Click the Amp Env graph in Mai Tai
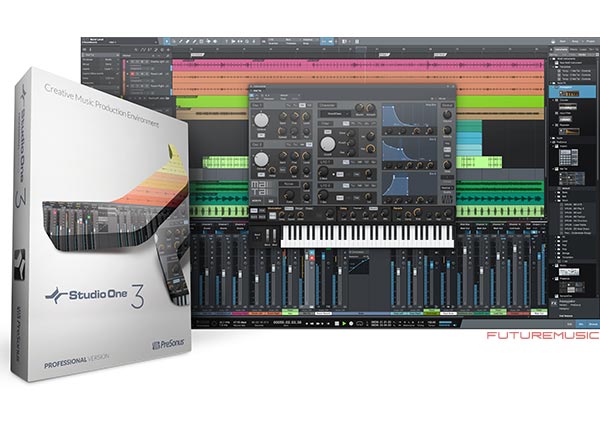The image size is (600, 430). click(x=409, y=115)
